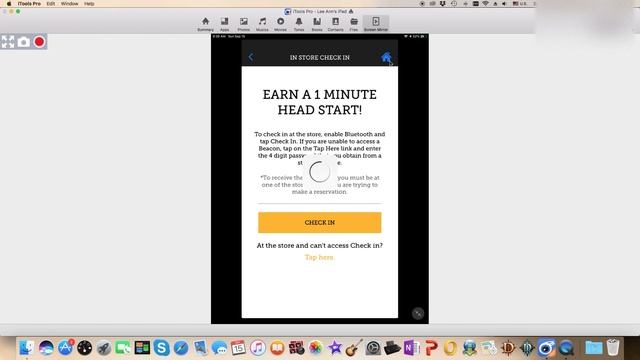Open the Movies section in toolbar
The width and height of the screenshot is (640, 360).
pos(280,24)
